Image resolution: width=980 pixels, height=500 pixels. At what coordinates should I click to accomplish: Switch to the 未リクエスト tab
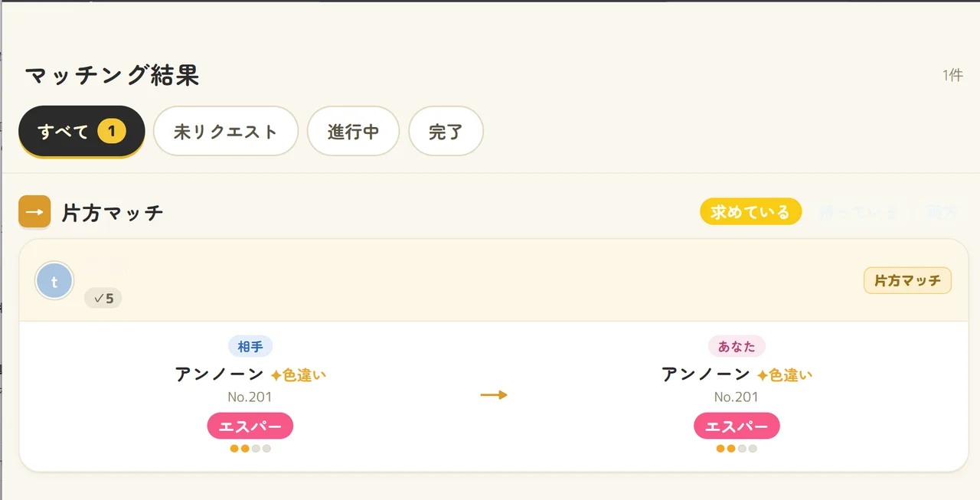click(225, 131)
